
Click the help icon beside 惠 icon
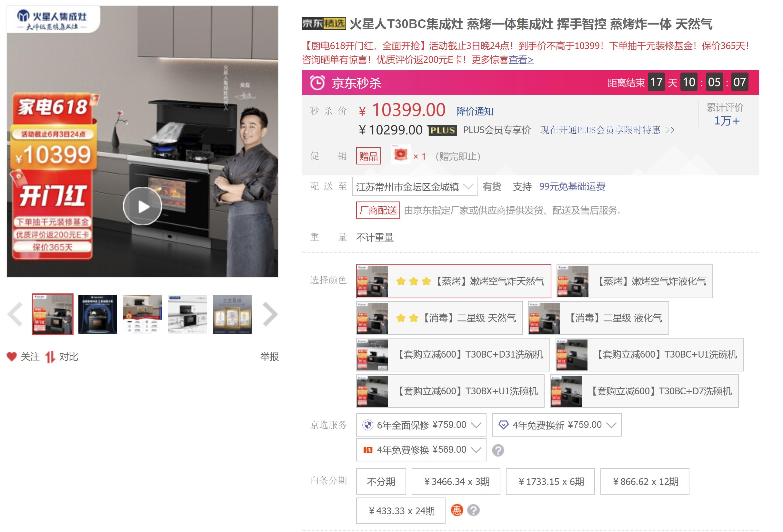pyautogui.click(x=473, y=510)
